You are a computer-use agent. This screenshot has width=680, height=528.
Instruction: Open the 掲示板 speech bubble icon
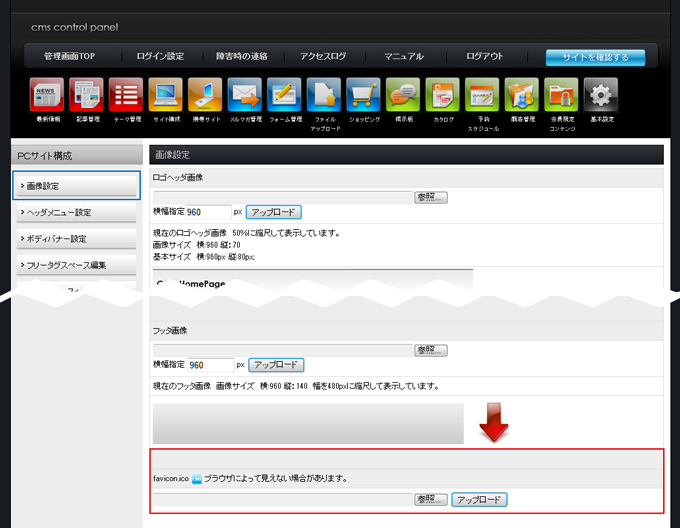coord(403,95)
